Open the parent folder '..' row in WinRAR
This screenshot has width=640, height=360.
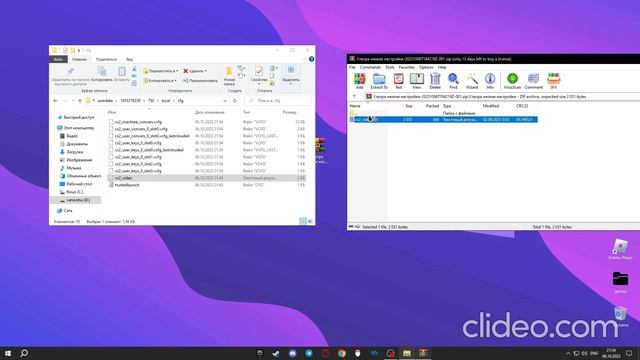coord(443,113)
